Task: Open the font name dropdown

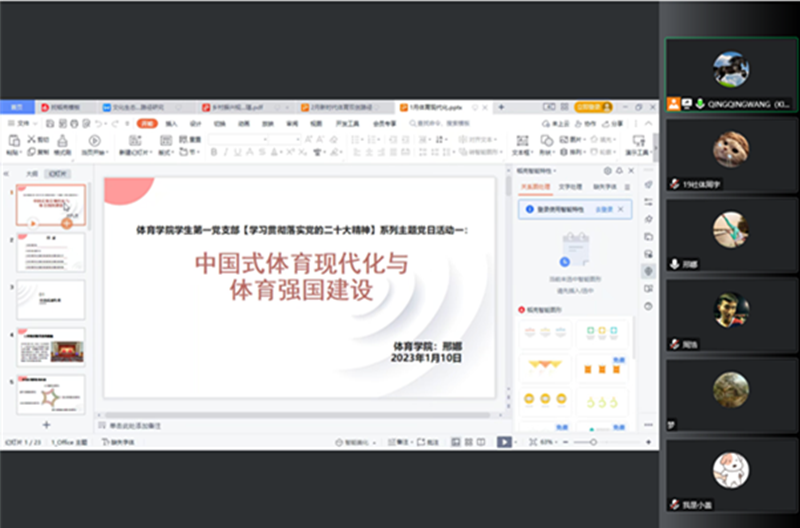Action: tap(265, 139)
